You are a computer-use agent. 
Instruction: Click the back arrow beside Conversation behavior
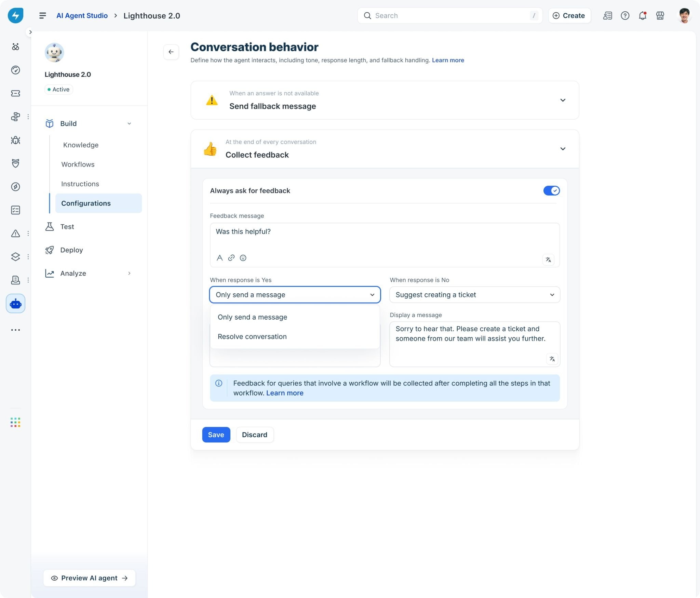(x=171, y=52)
